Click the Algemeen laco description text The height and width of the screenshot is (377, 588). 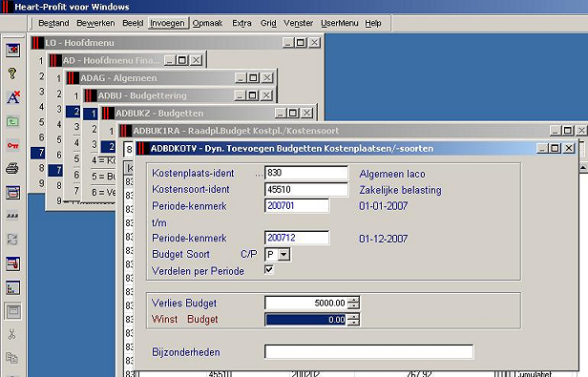point(392,174)
